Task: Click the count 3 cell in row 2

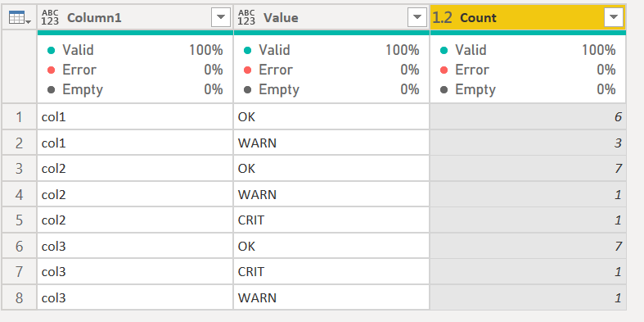Action: (x=528, y=143)
